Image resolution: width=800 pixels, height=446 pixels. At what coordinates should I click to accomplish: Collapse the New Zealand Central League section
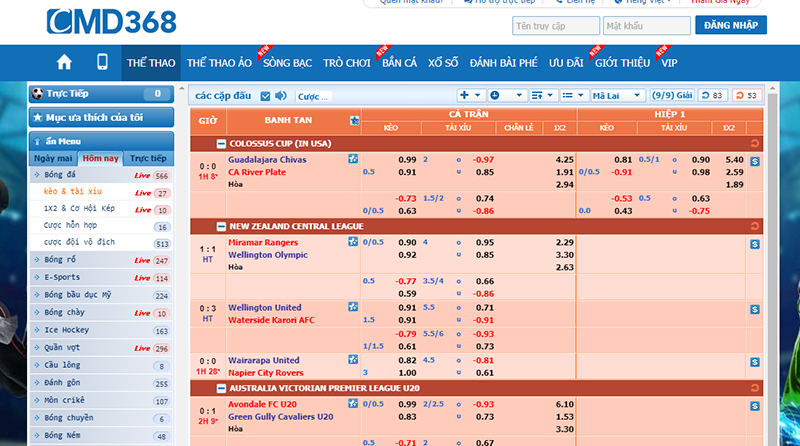221,227
